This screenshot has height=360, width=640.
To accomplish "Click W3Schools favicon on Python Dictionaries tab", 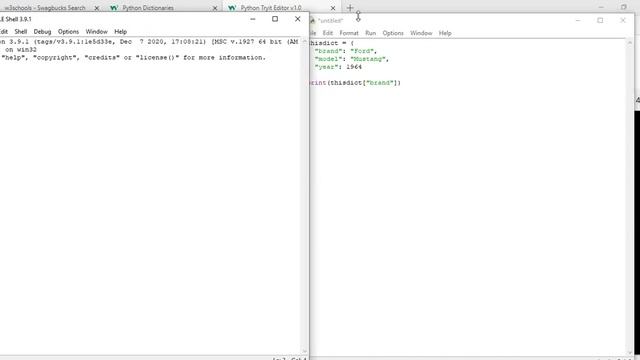I will pyautogui.click(x=114, y=8).
